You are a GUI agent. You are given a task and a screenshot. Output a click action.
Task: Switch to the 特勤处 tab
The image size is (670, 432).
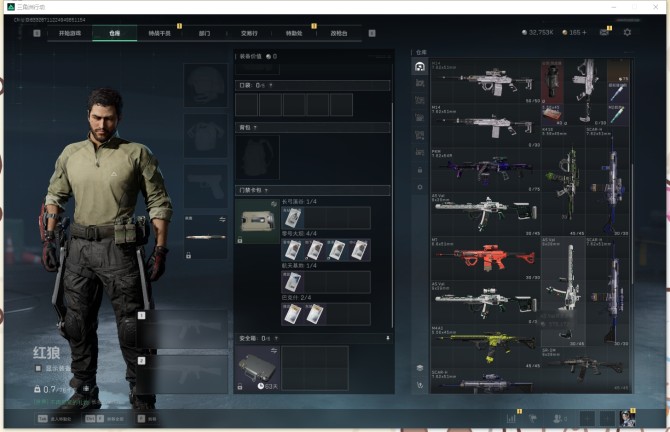294,33
